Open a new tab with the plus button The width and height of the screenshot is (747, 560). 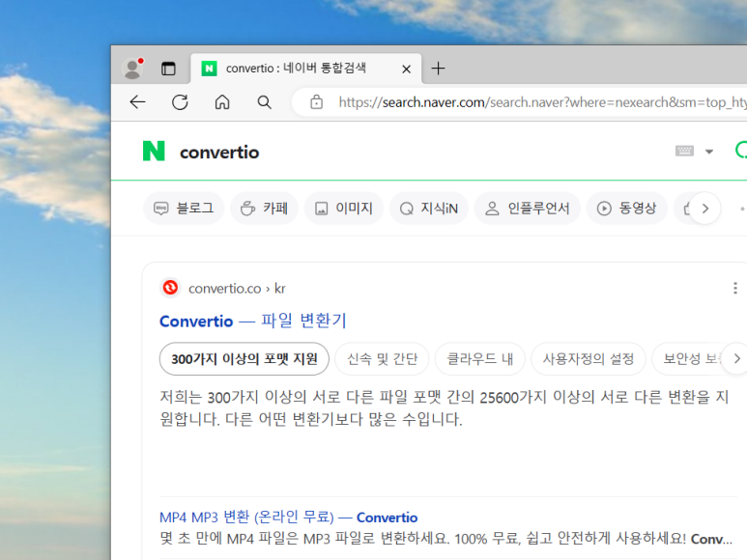439,69
